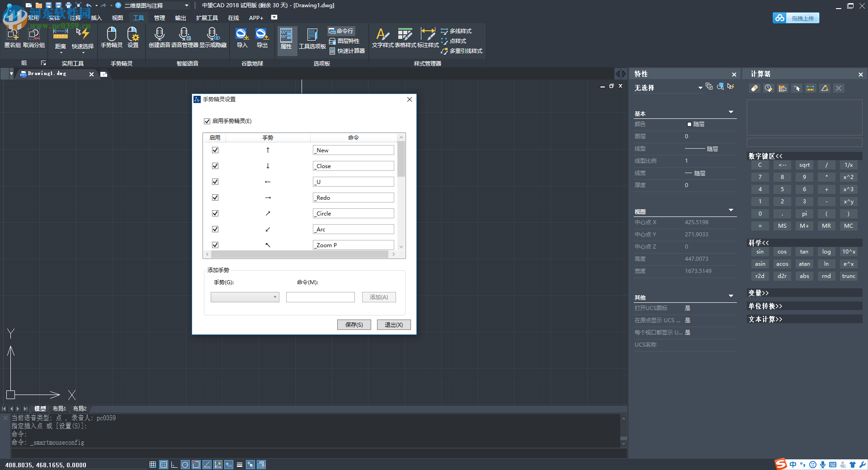Open the 手势(G) dropdown list

point(245,297)
